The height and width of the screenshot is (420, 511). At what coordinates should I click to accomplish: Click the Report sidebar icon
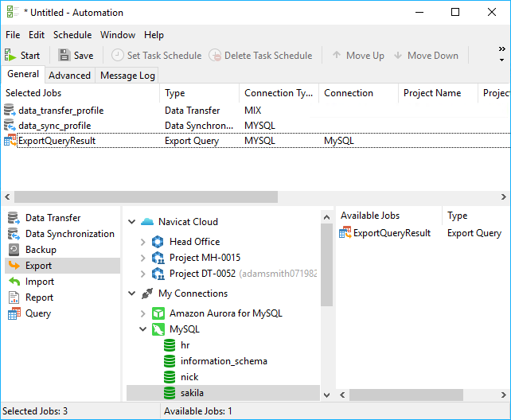pos(14,297)
